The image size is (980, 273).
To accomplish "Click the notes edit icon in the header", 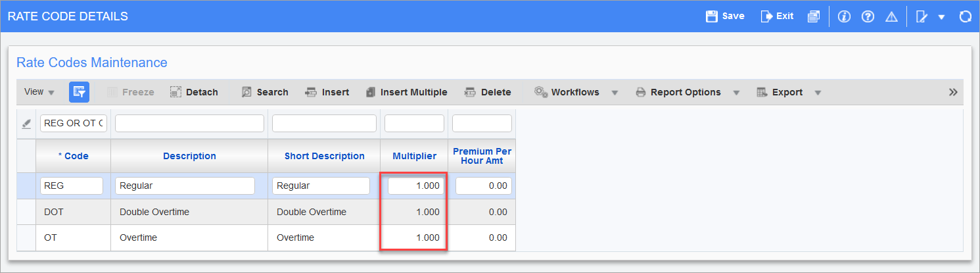I will pyautogui.click(x=922, y=17).
